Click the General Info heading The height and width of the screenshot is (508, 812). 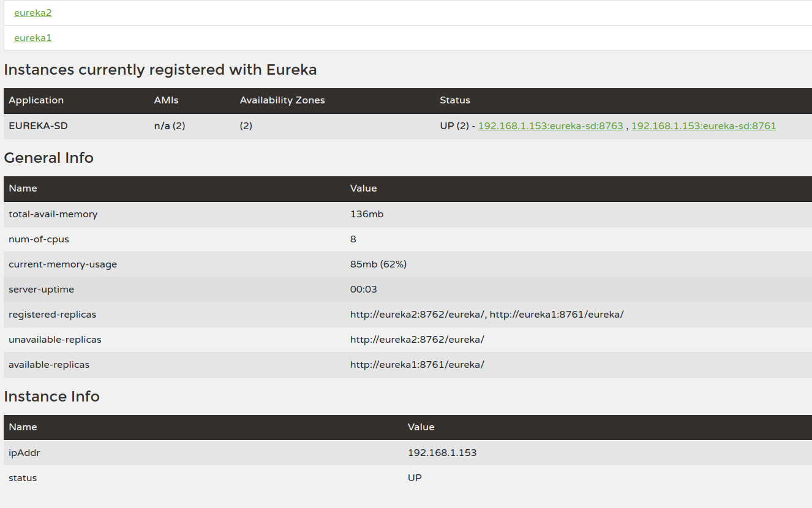48,158
